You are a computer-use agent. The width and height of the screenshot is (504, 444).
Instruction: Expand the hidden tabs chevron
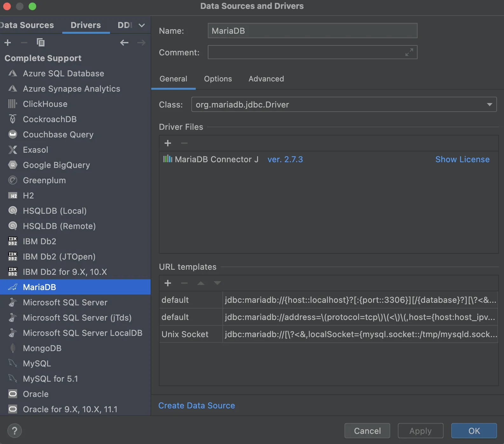point(142,25)
